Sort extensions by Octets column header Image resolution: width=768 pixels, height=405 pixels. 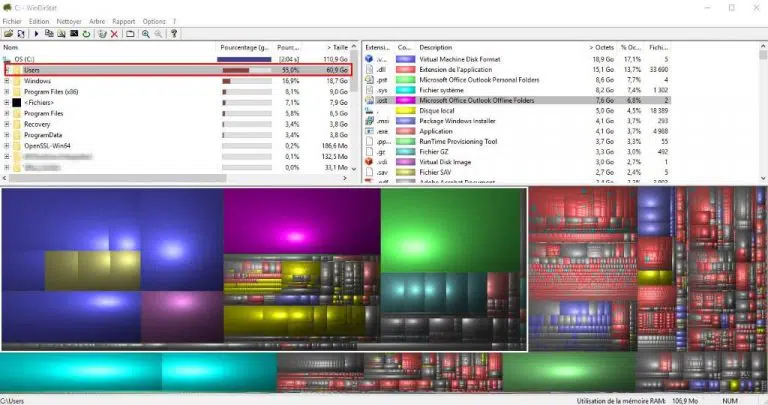point(601,48)
